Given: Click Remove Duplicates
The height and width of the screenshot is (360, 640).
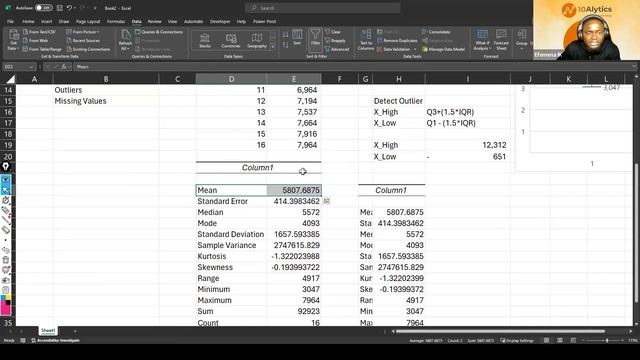Looking at the screenshot, I should tap(397, 40).
